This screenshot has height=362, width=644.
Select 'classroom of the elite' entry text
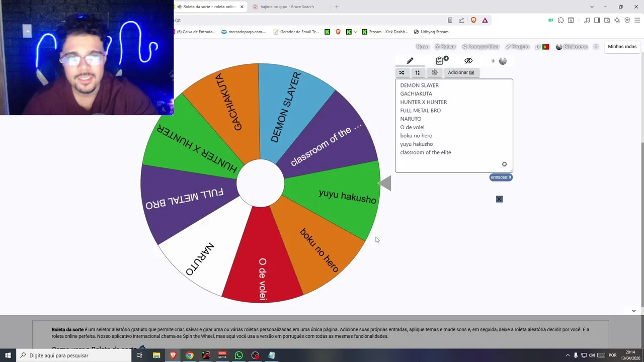point(426,152)
